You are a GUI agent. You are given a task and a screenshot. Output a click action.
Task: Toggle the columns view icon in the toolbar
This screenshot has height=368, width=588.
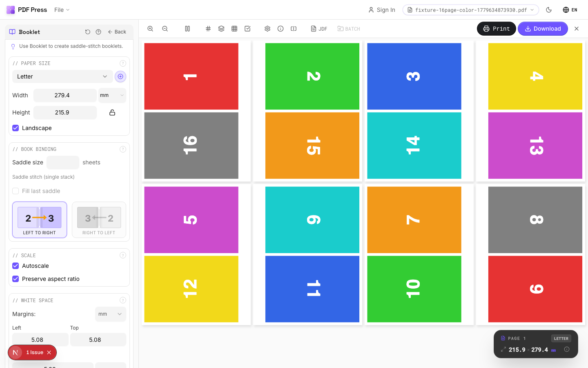[187, 29]
